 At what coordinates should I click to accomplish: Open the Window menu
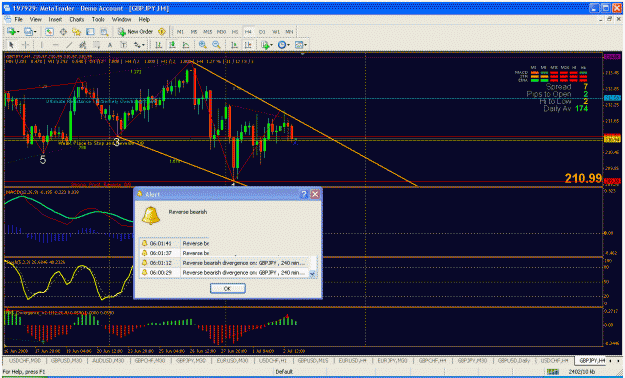coord(121,19)
